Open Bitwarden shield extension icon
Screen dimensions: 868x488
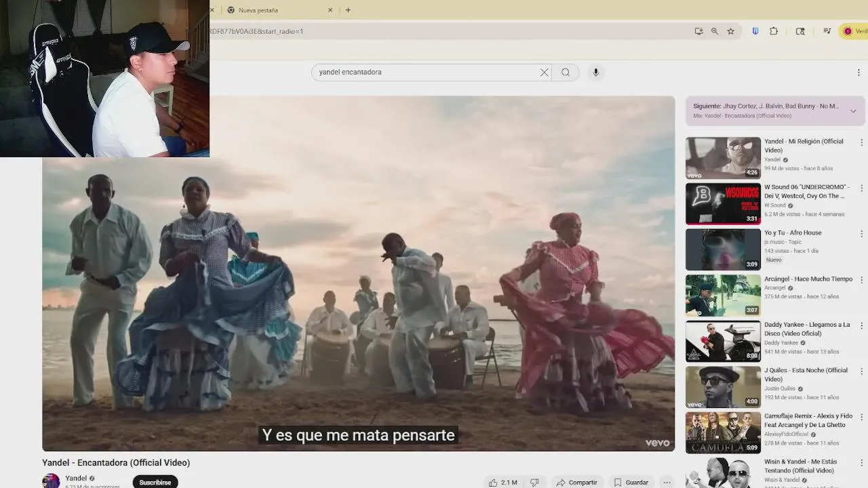pyautogui.click(x=755, y=31)
